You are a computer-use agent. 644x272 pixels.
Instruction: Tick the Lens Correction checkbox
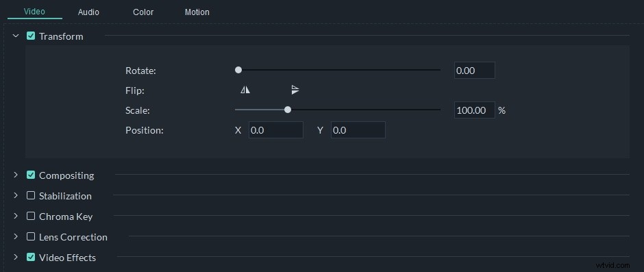pos(31,236)
